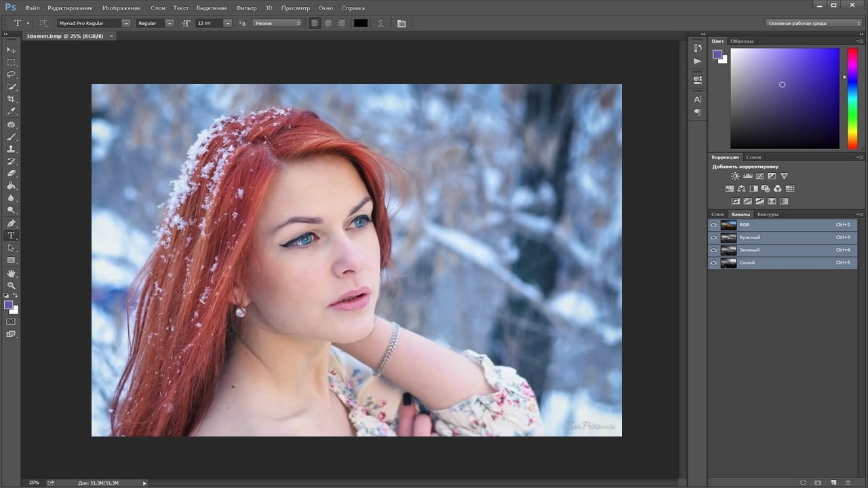Select the Clone Stamp tool
This screenshot has width=868, height=488.
(11, 149)
